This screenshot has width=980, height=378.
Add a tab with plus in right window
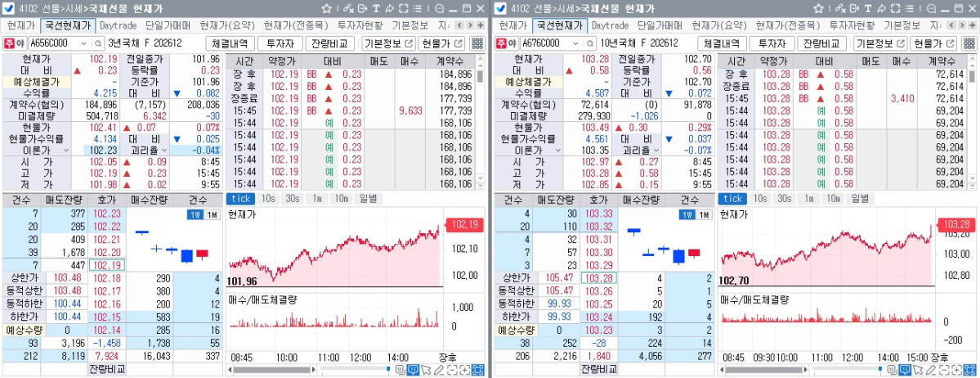[972, 25]
